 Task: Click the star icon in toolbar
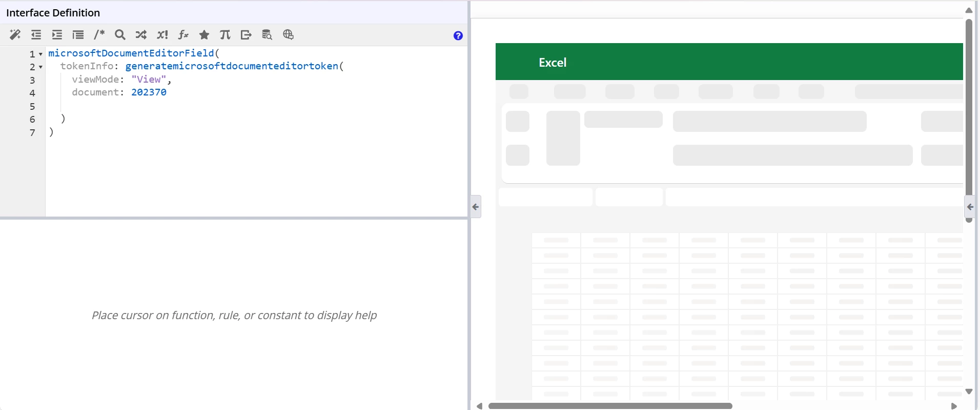pyautogui.click(x=204, y=35)
